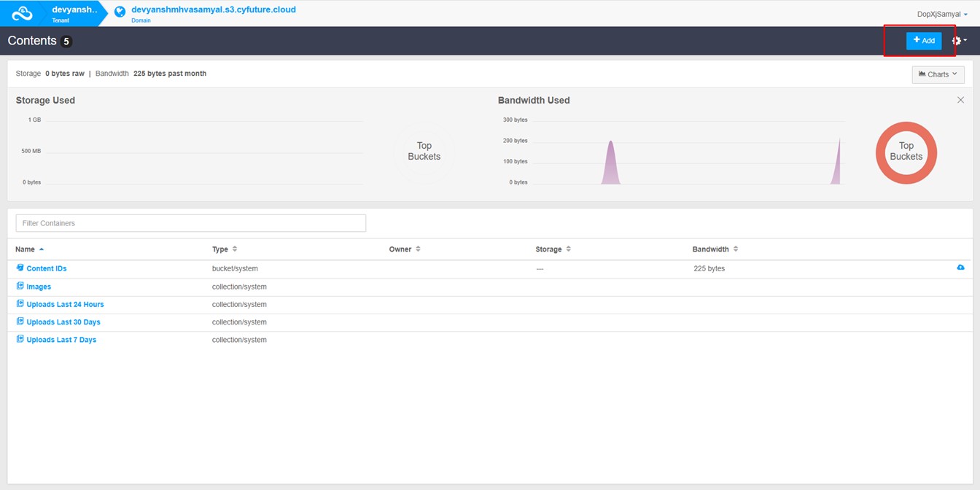Close the charts panel with the X
980x490 pixels.
[960, 100]
